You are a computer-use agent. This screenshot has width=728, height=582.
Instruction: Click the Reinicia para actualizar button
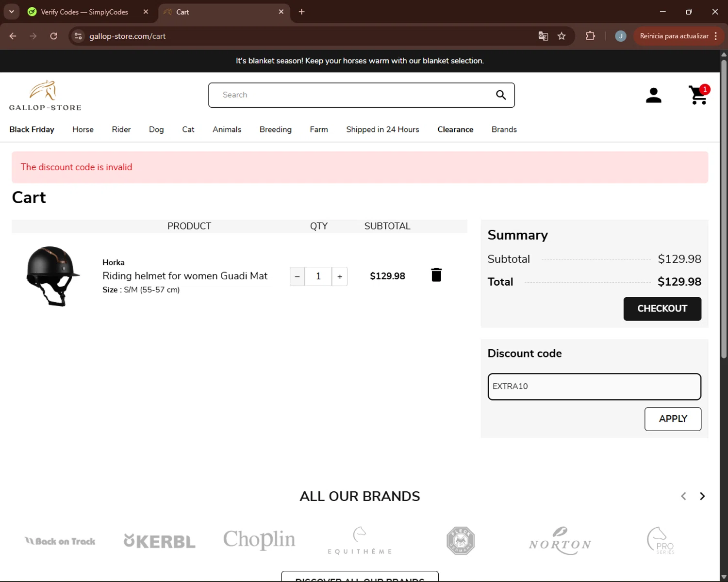pos(678,36)
